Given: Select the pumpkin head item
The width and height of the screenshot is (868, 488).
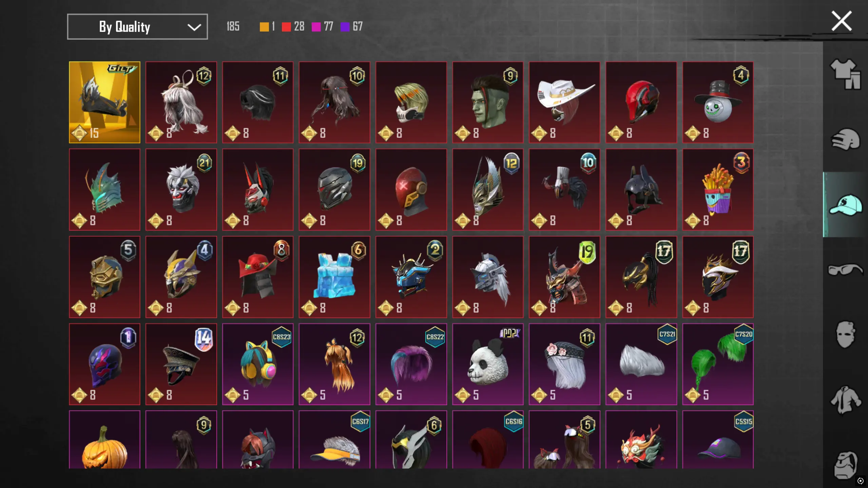Looking at the screenshot, I should (x=104, y=439).
